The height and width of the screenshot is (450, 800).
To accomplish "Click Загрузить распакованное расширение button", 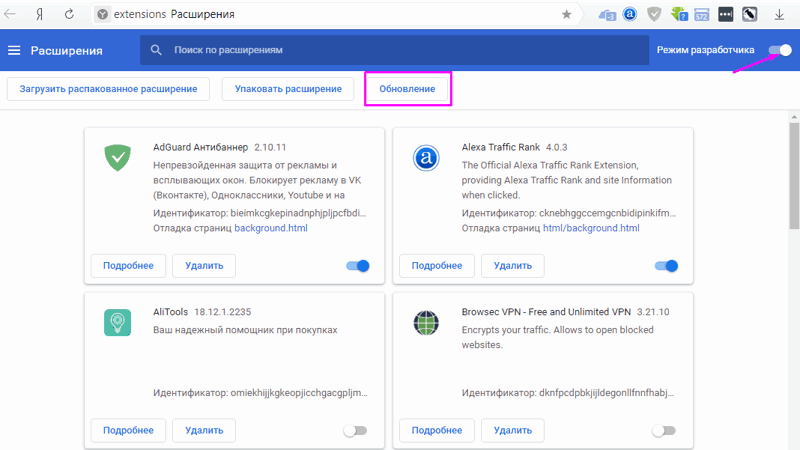I will point(108,89).
